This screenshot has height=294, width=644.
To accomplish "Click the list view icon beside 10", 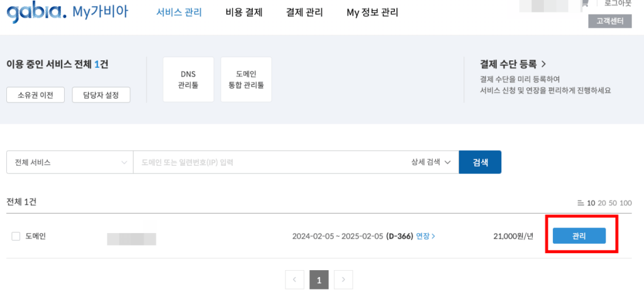I will click(580, 203).
